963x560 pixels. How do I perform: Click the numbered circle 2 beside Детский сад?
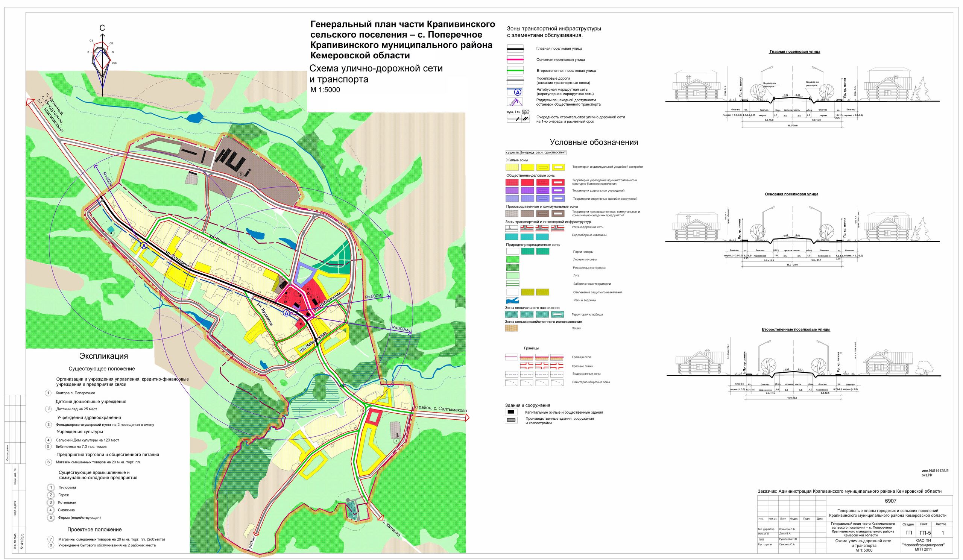coord(48,409)
